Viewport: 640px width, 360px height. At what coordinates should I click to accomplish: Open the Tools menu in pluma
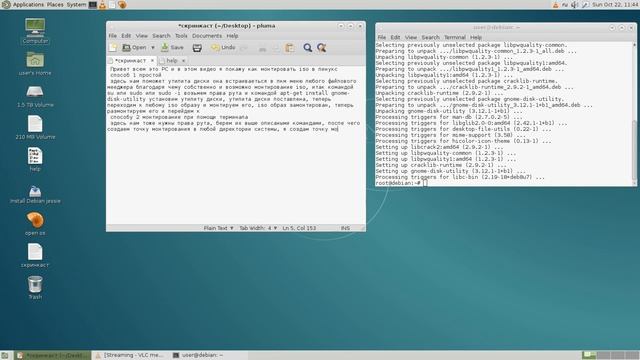(181, 36)
